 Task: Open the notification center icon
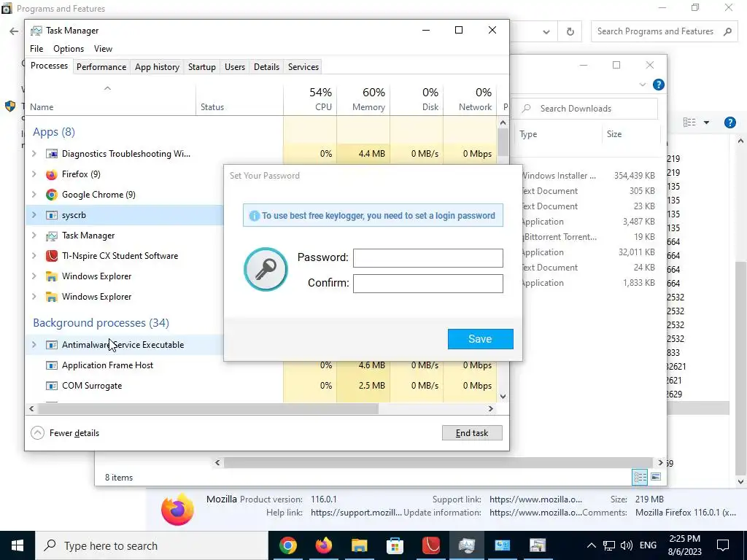coord(723,545)
